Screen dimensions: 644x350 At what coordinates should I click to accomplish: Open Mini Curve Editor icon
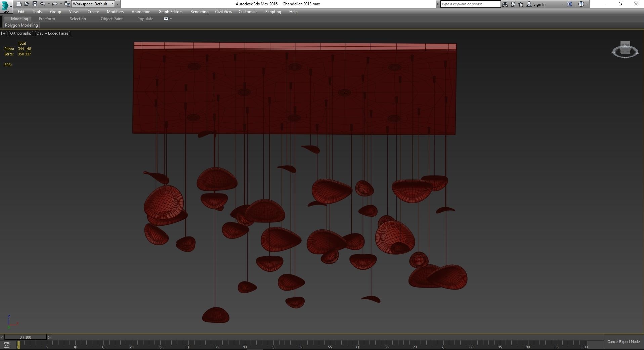(x=6, y=345)
